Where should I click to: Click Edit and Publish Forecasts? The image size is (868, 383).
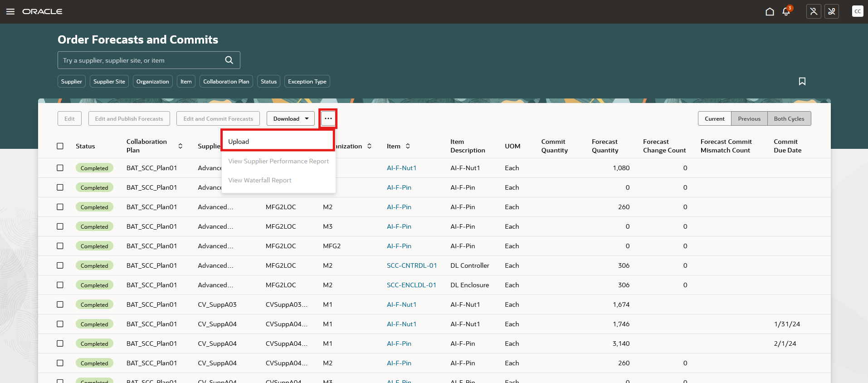pos(129,118)
